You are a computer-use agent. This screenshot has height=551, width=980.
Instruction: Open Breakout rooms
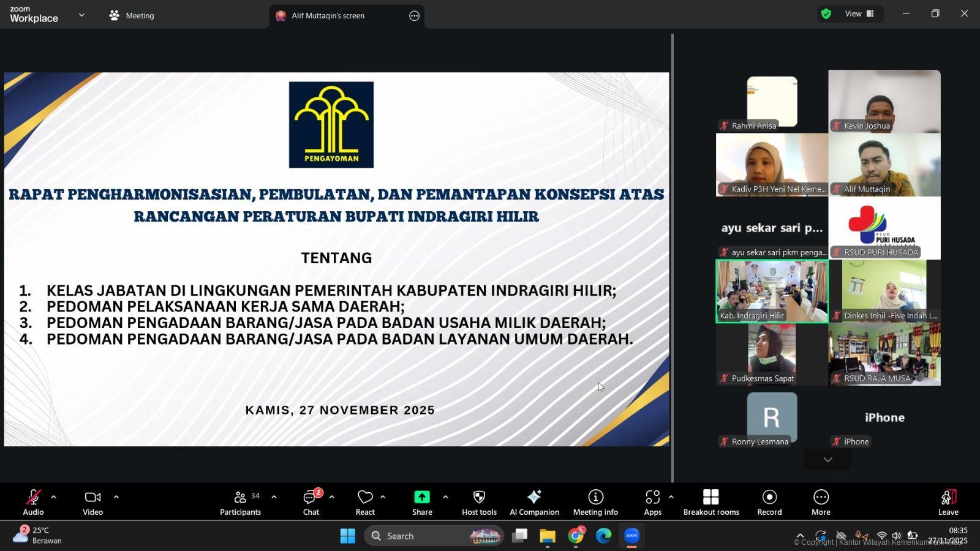coord(710,502)
